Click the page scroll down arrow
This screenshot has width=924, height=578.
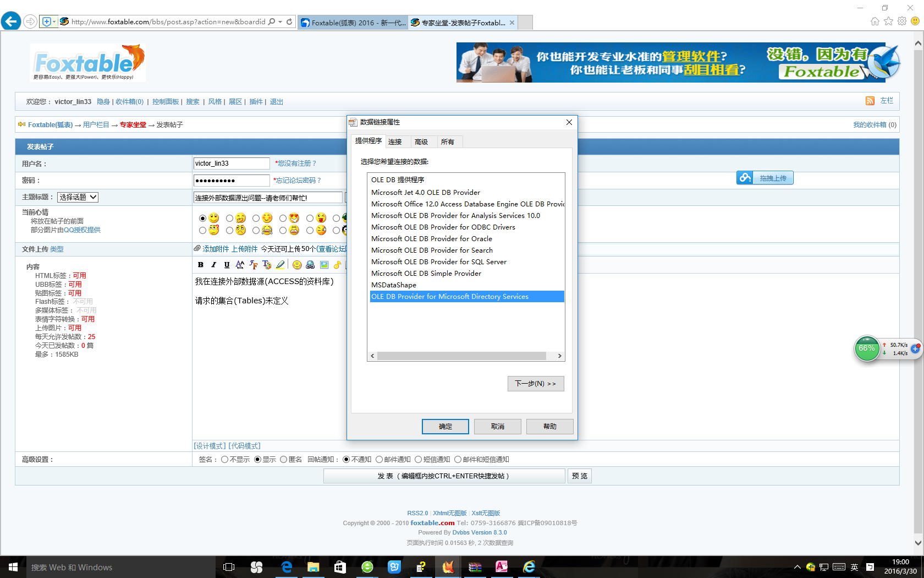coord(918,542)
